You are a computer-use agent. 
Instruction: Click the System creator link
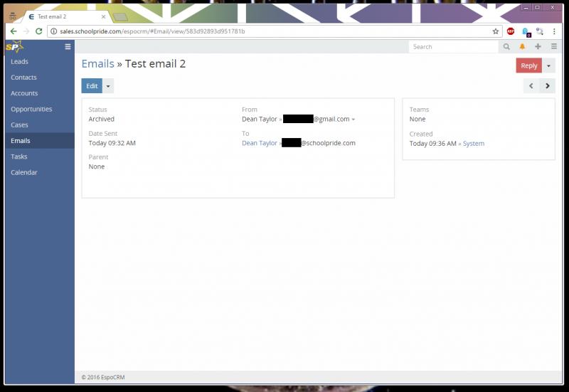click(474, 144)
